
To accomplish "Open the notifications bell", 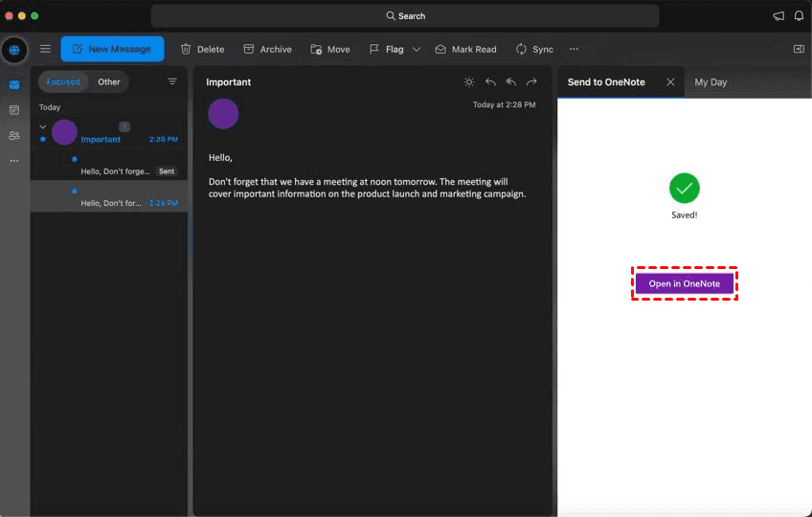I will point(799,16).
